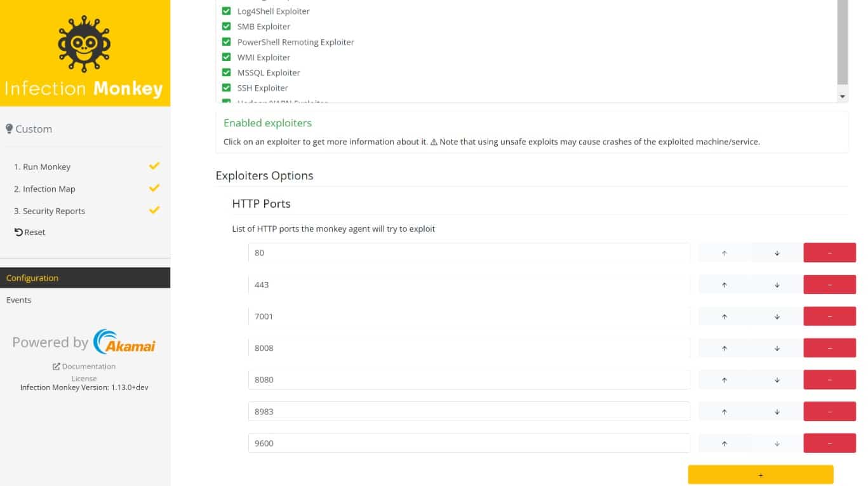Click the License link

[84, 378]
